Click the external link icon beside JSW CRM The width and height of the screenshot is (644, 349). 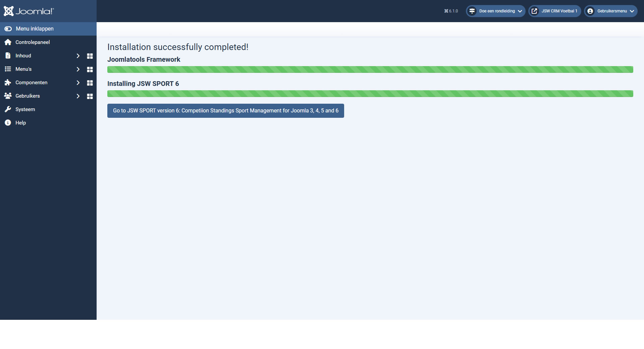pos(534,11)
